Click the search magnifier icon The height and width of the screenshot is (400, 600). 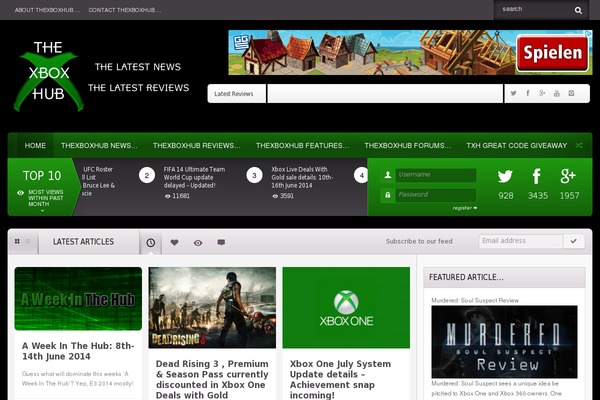tap(578, 10)
